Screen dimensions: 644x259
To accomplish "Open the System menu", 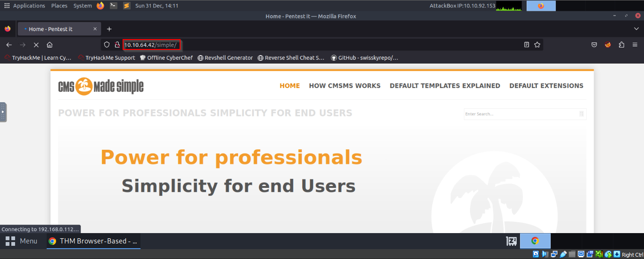I will pos(83,6).
